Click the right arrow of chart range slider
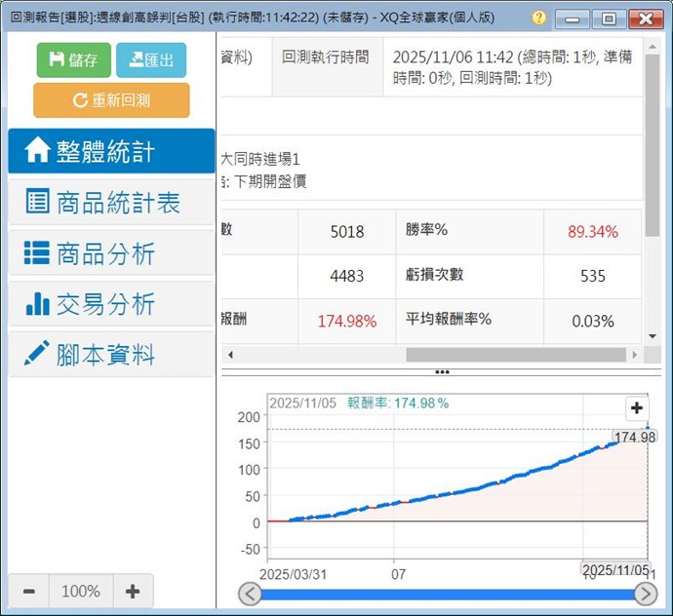Screen dimensions: 673x616 [645, 595]
